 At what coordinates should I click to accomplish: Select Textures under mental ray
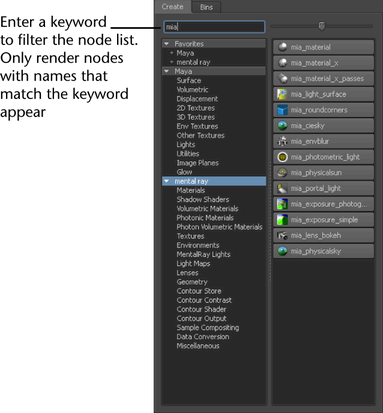click(190, 236)
